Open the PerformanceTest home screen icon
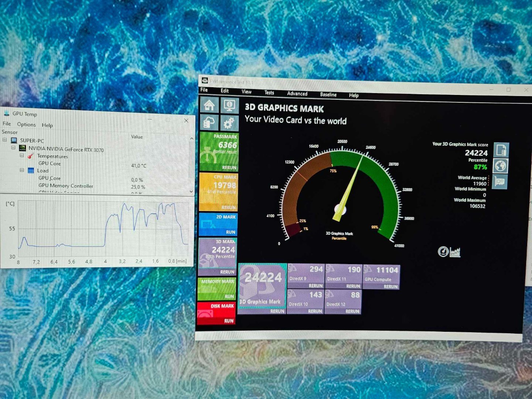Screen dimensions: 532x399 [209, 105]
